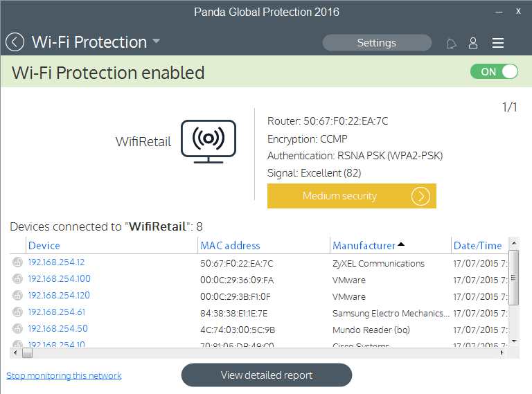Click the WifiRetail network monitor icon
This screenshot has height=394, width=532.
209,141
